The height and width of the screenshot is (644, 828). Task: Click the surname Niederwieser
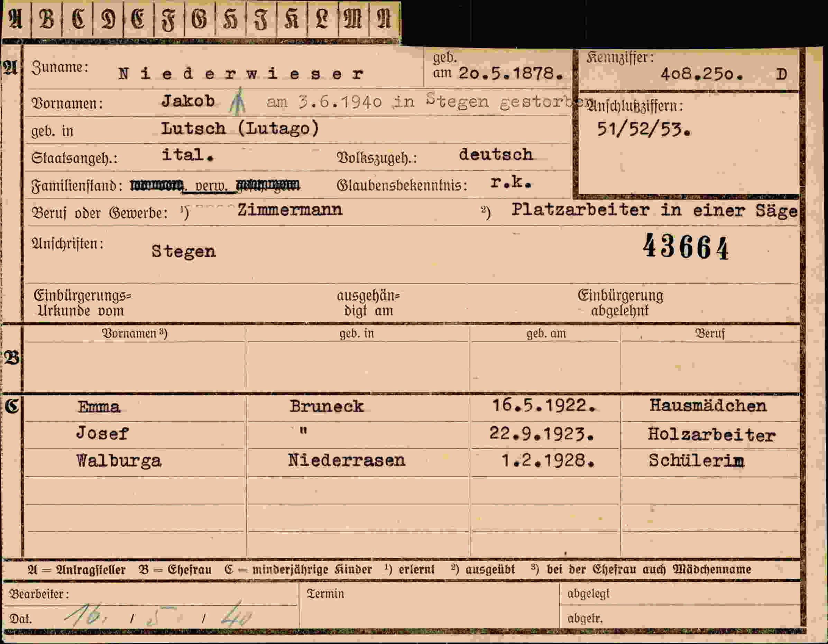pos(241,74)
